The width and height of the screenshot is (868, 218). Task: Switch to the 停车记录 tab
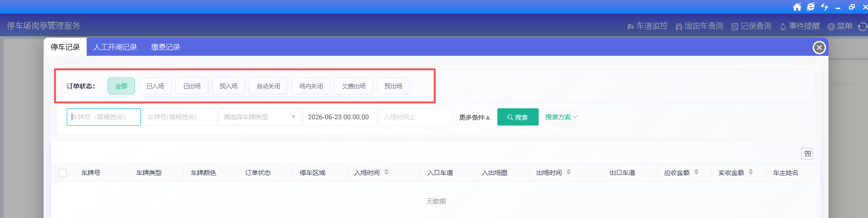(65, 47)
